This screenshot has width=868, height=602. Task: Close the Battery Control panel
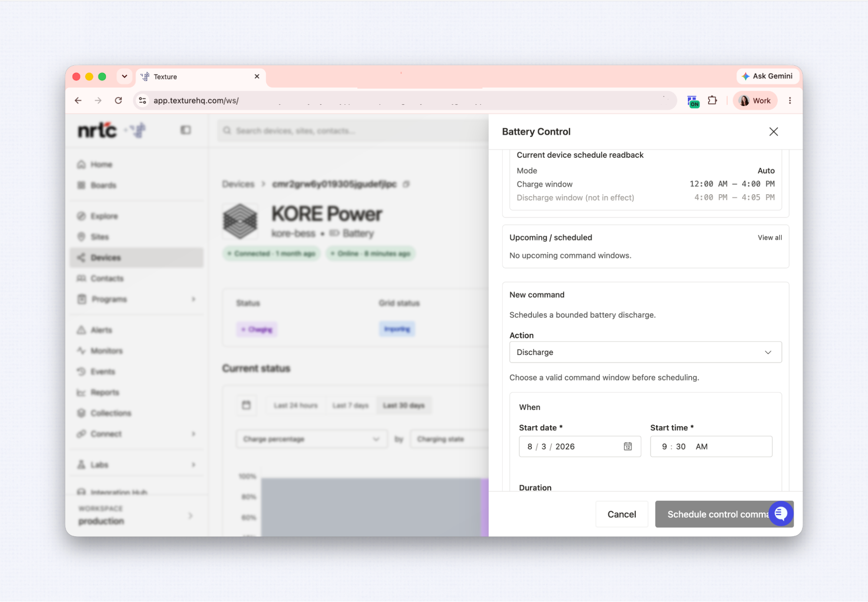(773, 132)
